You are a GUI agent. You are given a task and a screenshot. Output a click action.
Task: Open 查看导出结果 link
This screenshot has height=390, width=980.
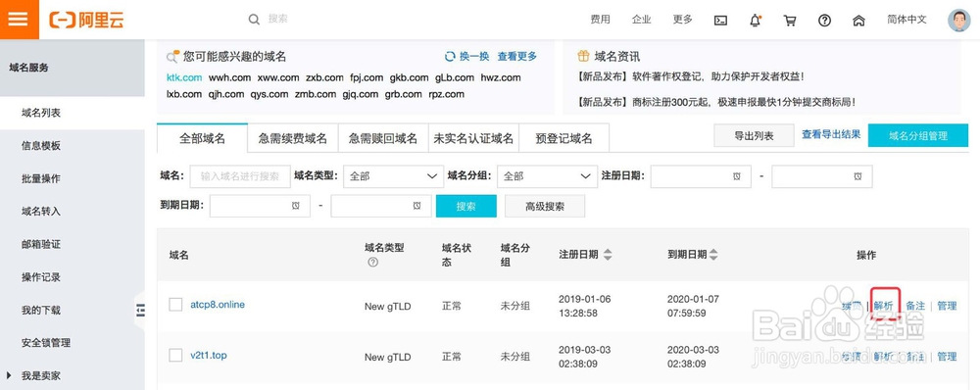[831, 134]
